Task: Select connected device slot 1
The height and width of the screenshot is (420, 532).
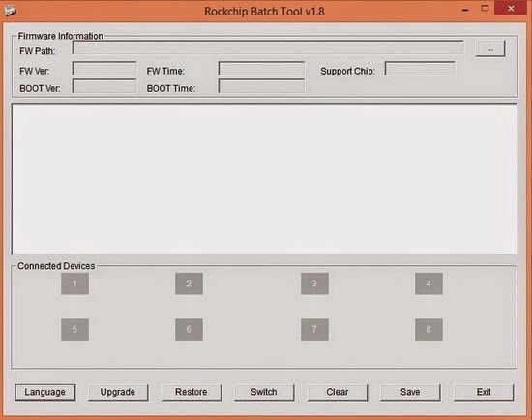Action: (75, 284)
